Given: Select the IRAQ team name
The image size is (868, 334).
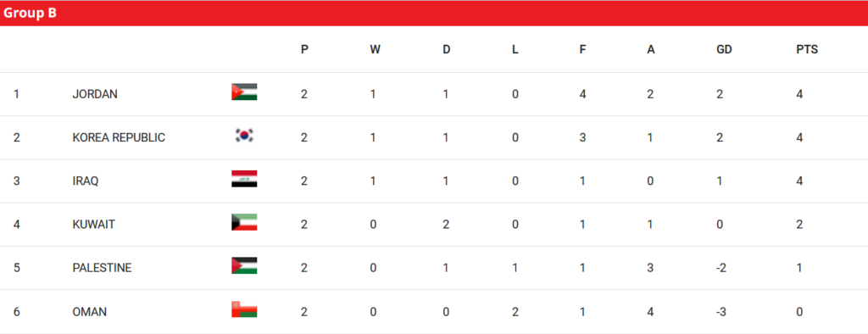Looking at the screenshot, I should pyautogui.click(x=86, y=181).
